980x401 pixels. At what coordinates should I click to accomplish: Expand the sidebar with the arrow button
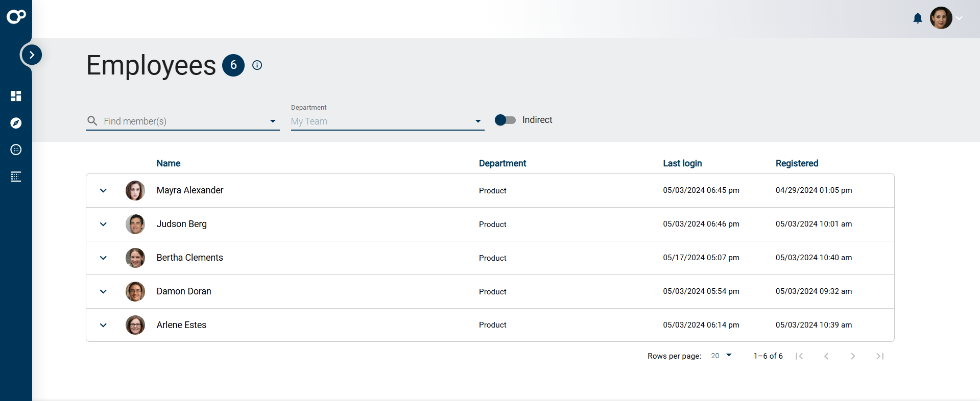click(x=32, y=55)
